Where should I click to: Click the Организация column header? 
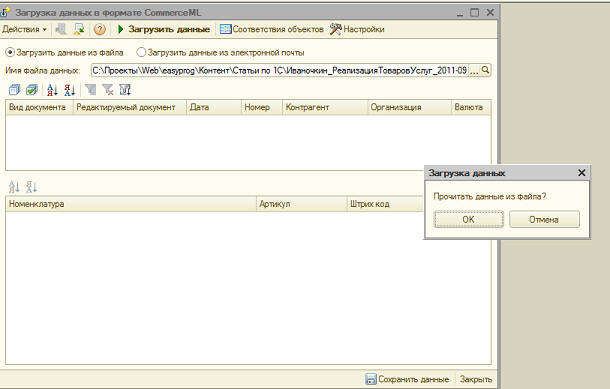pos(409,107)
